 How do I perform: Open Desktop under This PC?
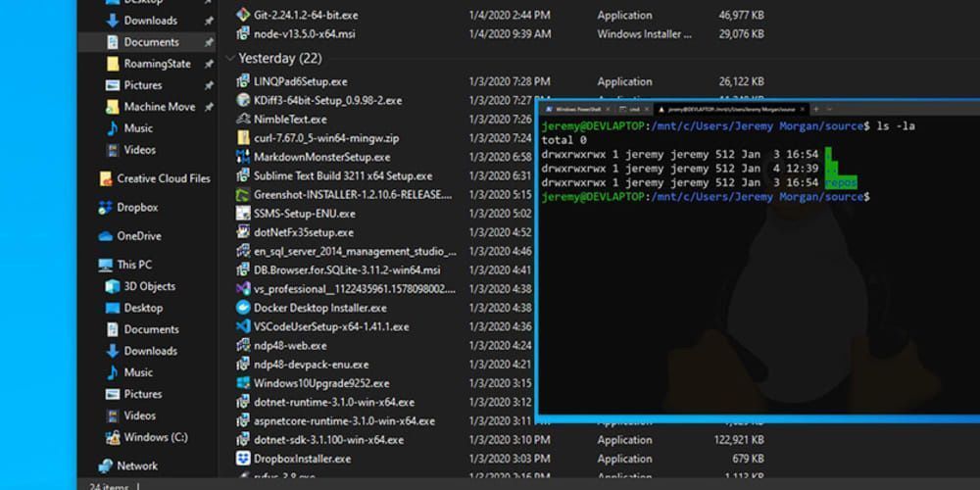tap(134, 308)
